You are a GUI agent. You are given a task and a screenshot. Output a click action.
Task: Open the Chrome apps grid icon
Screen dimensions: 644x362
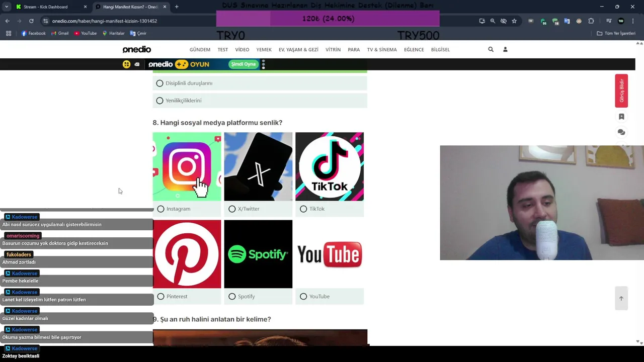tap(9, 33)
